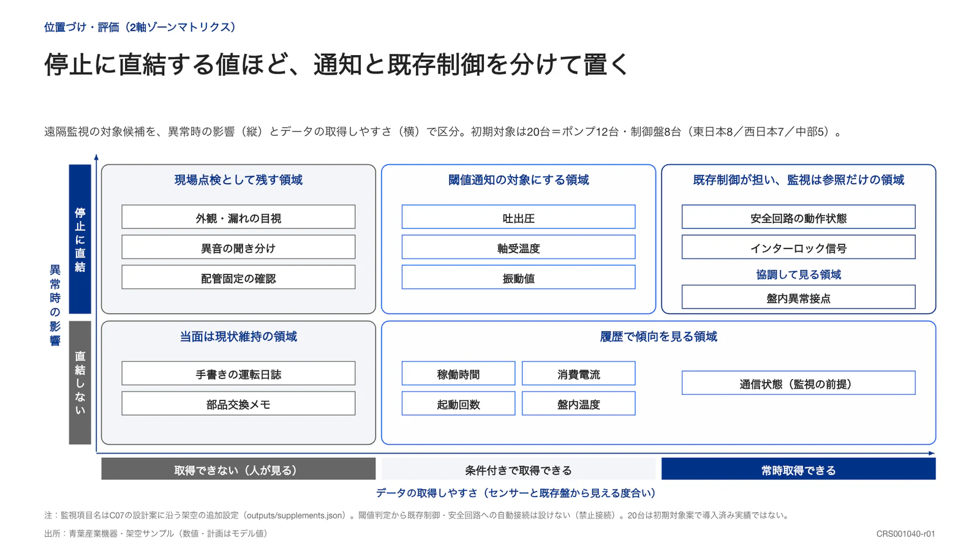Select the 手書きの運転日誌 item
Screen dimensions: 980x551
point(238,373)
